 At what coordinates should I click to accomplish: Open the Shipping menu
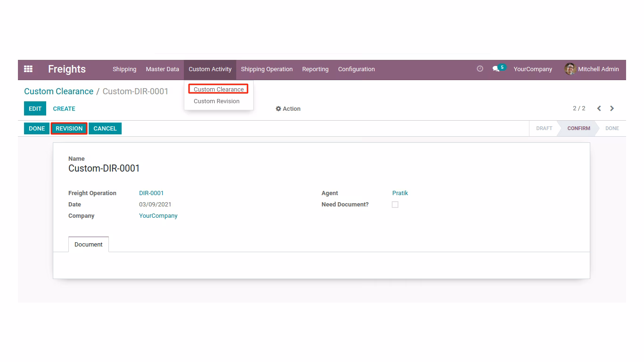point(124,69)
